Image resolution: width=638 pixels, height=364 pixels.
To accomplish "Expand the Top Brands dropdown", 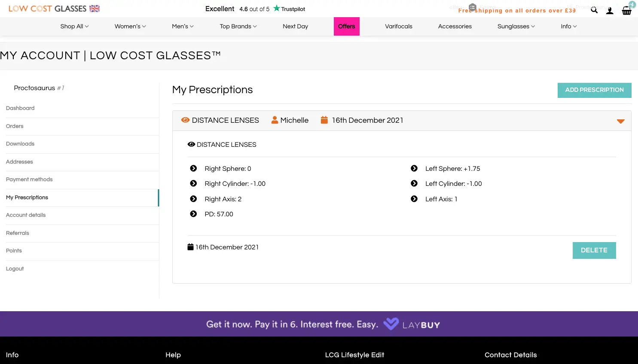I will tap(238, 26).
